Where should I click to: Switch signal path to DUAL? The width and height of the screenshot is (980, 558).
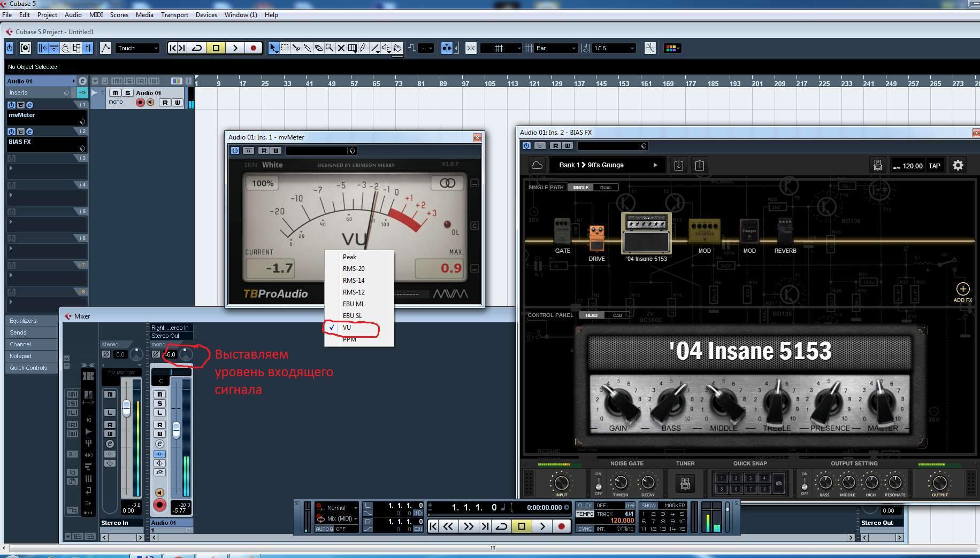(606, 188)
